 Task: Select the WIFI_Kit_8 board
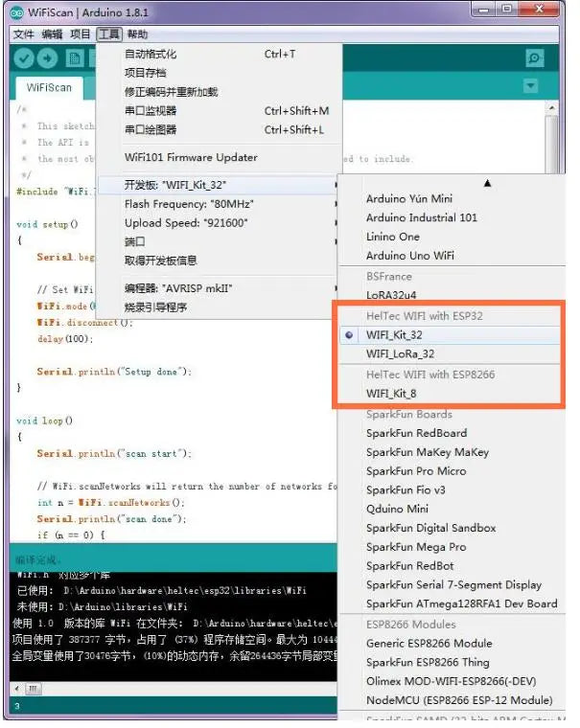(450, 394)
